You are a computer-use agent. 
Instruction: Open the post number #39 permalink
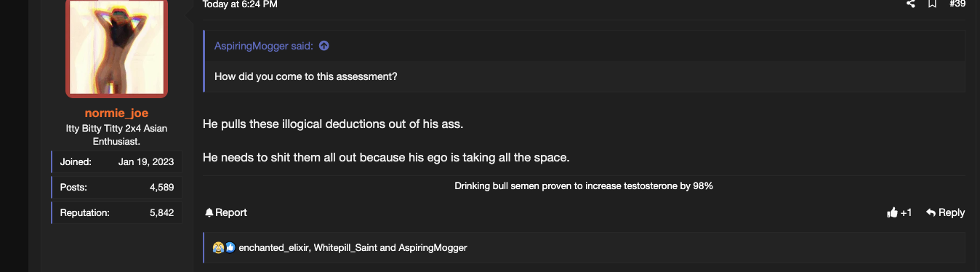pyautogui.click(x=957, y=4)
